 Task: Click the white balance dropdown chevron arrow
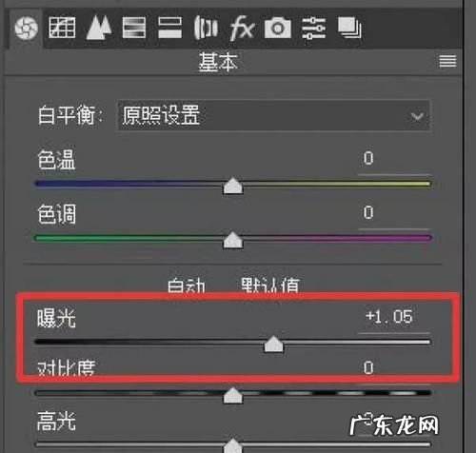[x=417, y=116]
